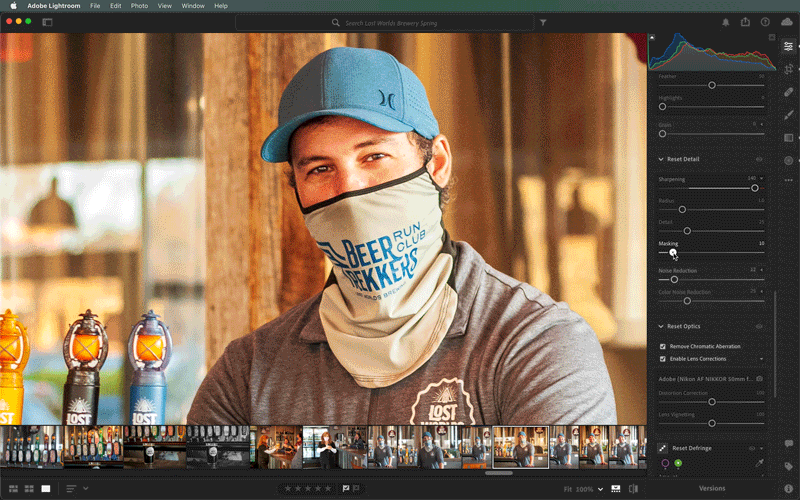This screenshot has height=500, width=800.
Task: Show original before/after compare icon
Action: coord(634,489)
